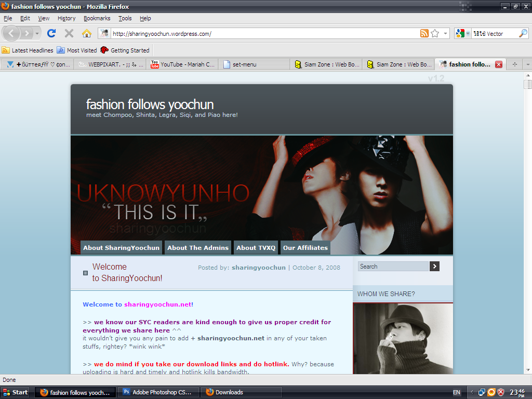Switch to YouTube - Mariah C... tab
The width and height of the screenshot is (532, 399).
pyautogui.click(x=182, y=64)
